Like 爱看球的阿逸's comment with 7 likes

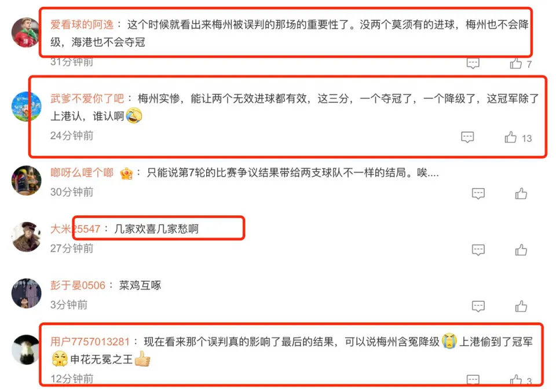click(x=516, y=63)
